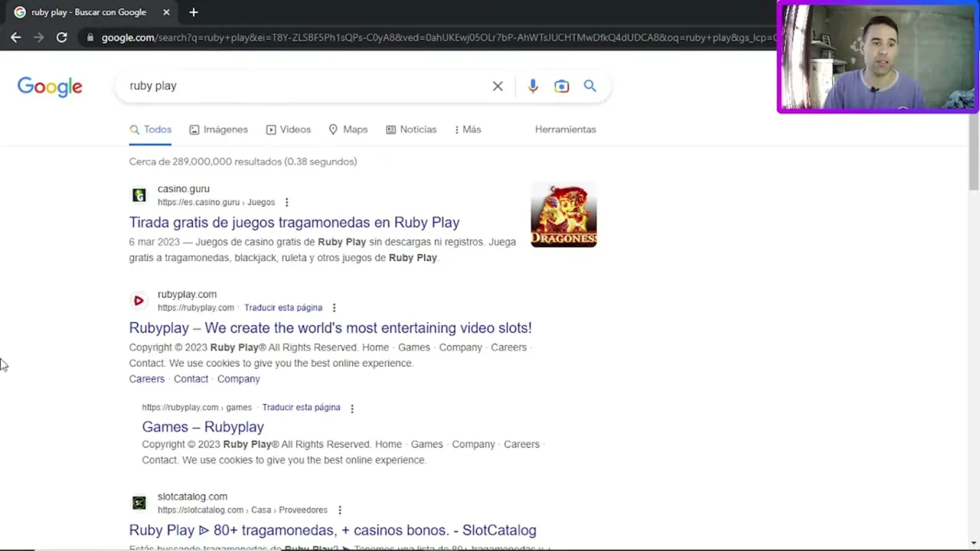Screen dimensions: 980x551
Task: Switch to the Noticias tab
Action: pyautogui.click(x=411, y=129)
